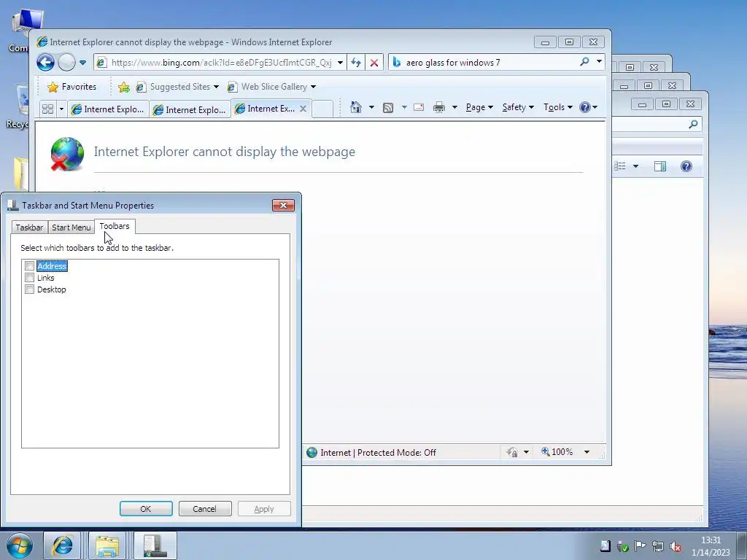747x560 pixels.
Task: Switch to the second Internet Explorer tab
Action: click(190, 109)
